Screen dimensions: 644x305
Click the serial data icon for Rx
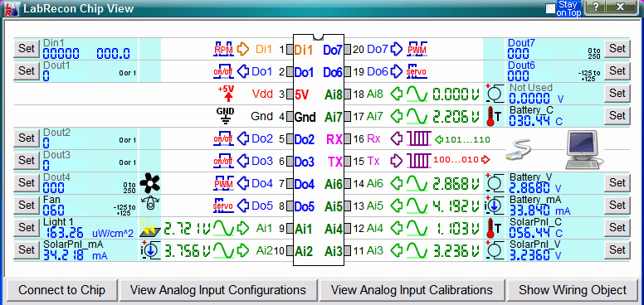[x=419, y=138]
